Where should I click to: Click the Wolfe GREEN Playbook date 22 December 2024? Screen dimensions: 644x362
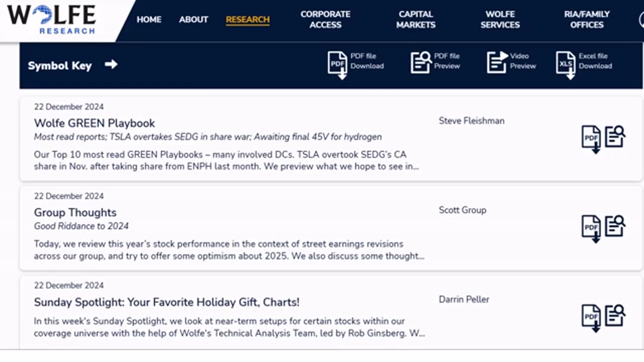point(69,107)
